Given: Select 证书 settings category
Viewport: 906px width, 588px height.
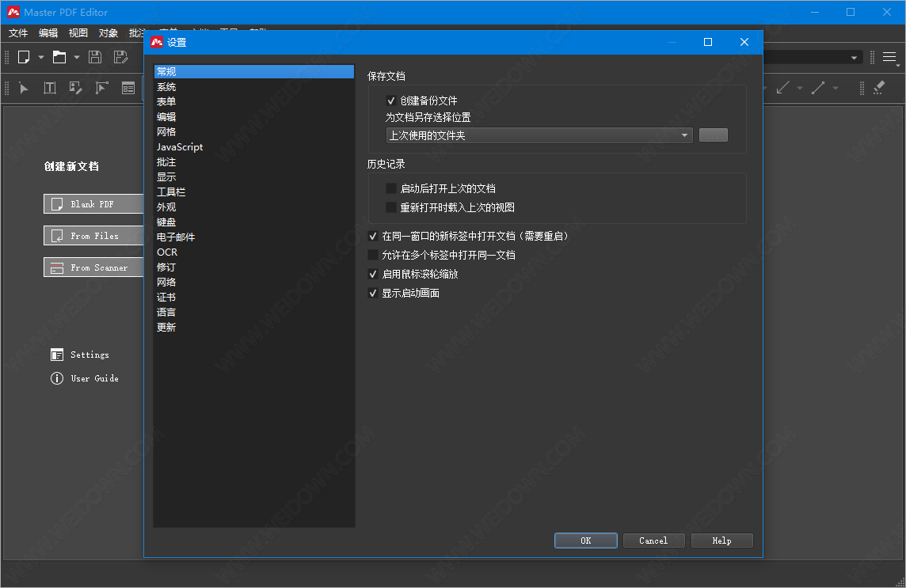Looking at the screenshot, I should point(254,297).
